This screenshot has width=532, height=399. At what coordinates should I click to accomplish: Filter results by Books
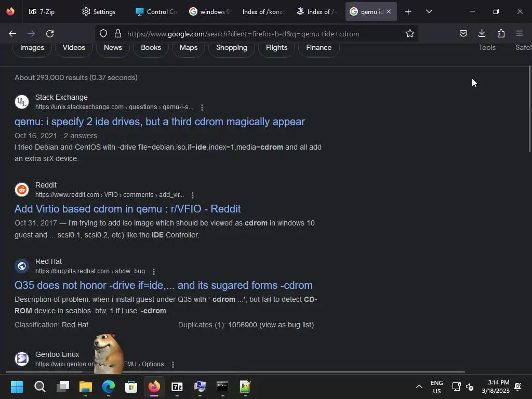[151, 47]
